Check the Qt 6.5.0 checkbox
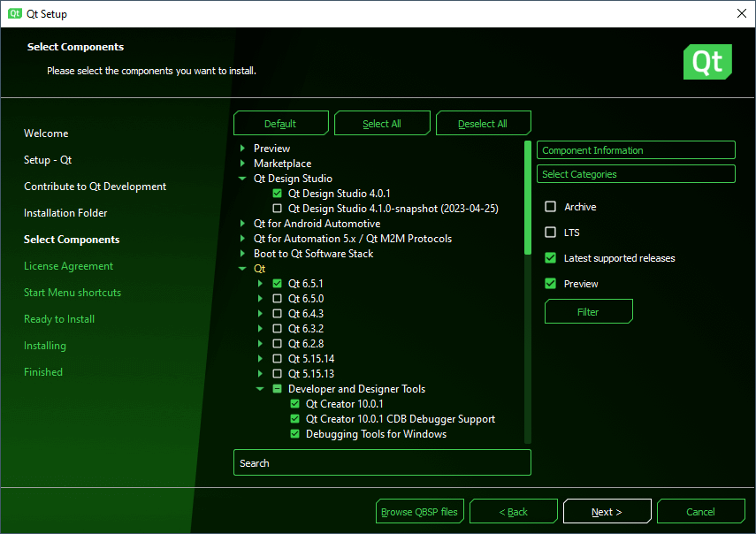The width and height of the screenshot is (756, 534). 278,299
